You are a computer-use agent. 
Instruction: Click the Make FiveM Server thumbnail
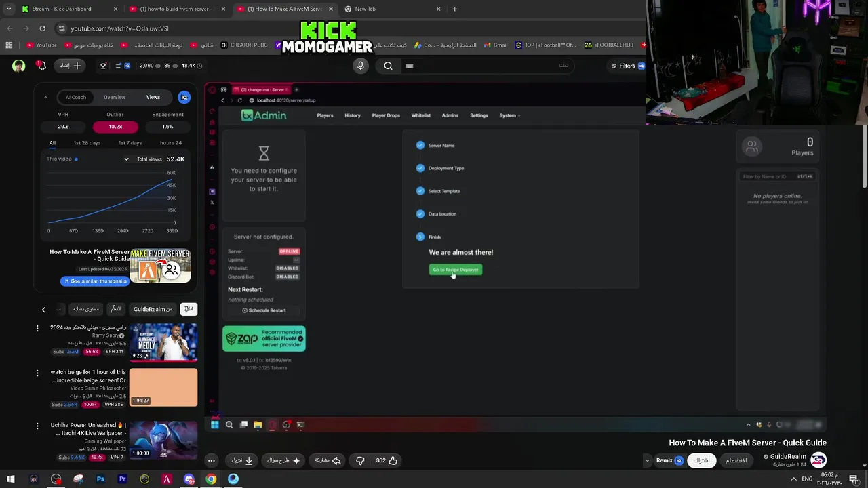(160, 266)
